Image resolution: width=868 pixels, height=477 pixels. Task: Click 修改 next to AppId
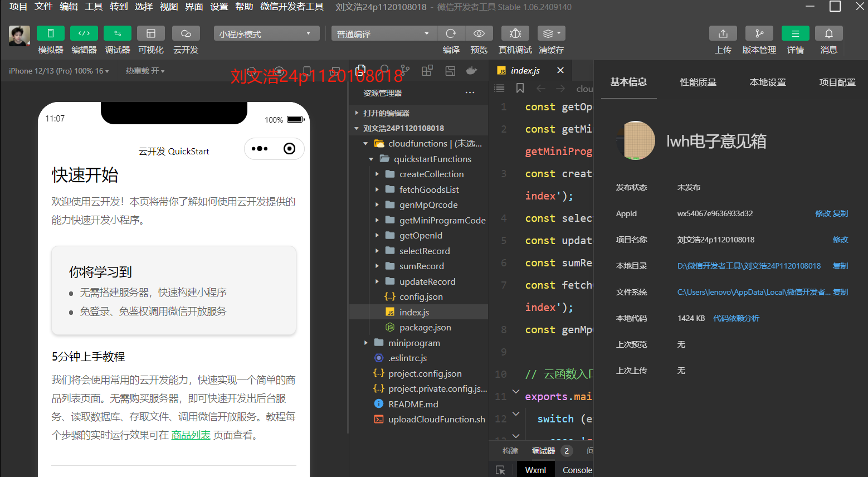822,213
